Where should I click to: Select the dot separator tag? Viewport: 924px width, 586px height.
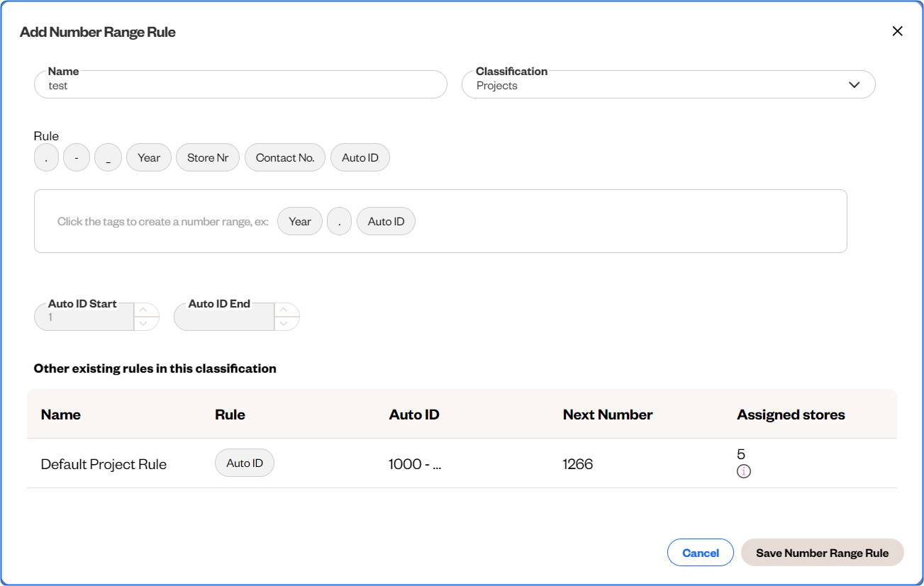click(46, 157)
